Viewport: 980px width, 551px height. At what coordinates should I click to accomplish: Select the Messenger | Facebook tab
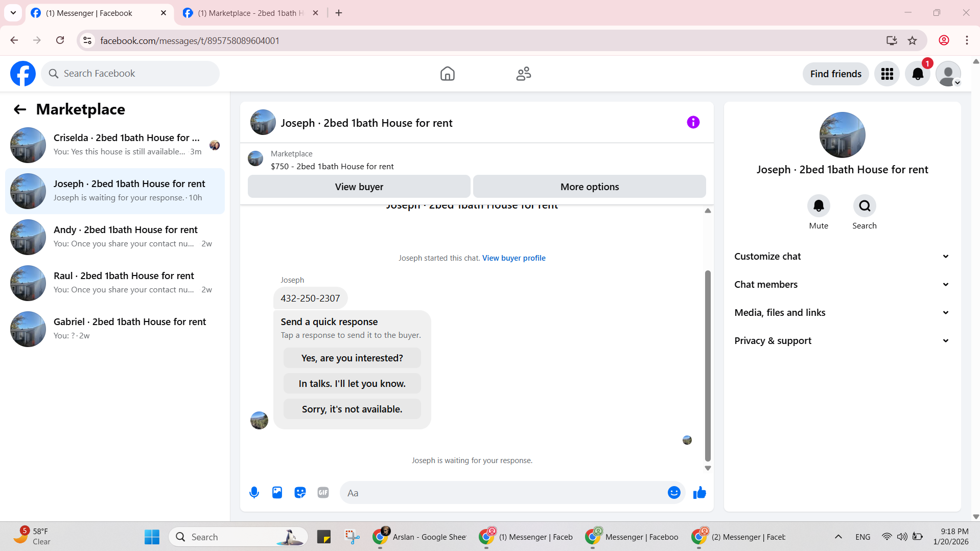(89, 13)
